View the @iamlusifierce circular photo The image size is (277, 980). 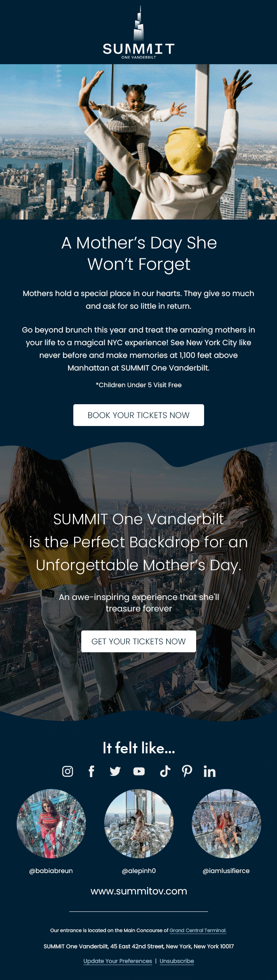(226, 823)
